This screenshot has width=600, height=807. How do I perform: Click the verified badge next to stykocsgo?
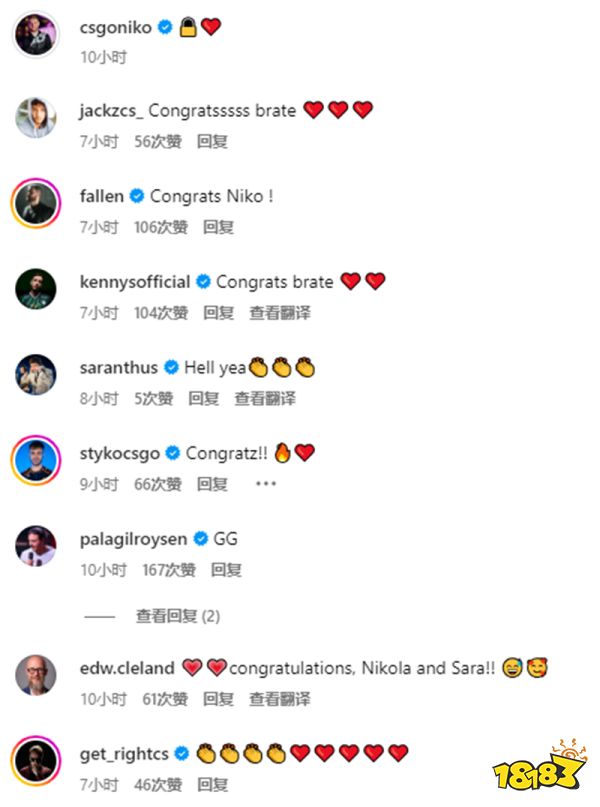click(173, 453)
